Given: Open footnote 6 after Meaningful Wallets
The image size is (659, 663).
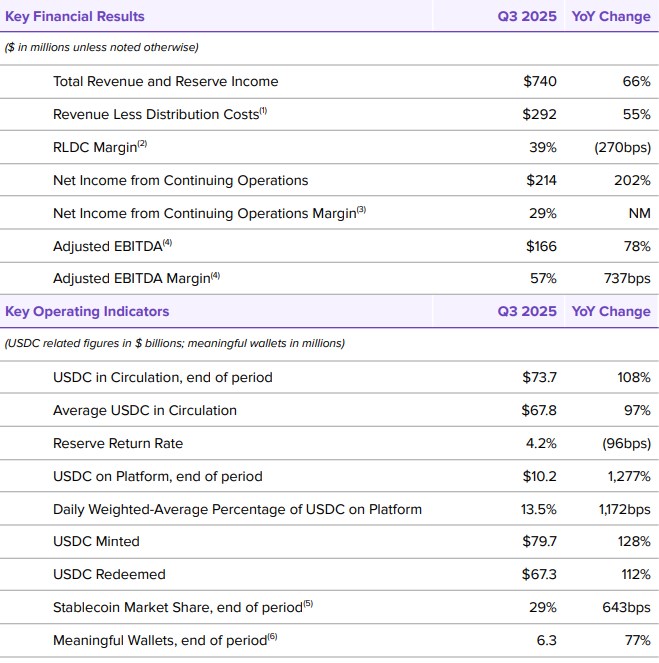Looking at the screenshot, I should tap(273, 636).
